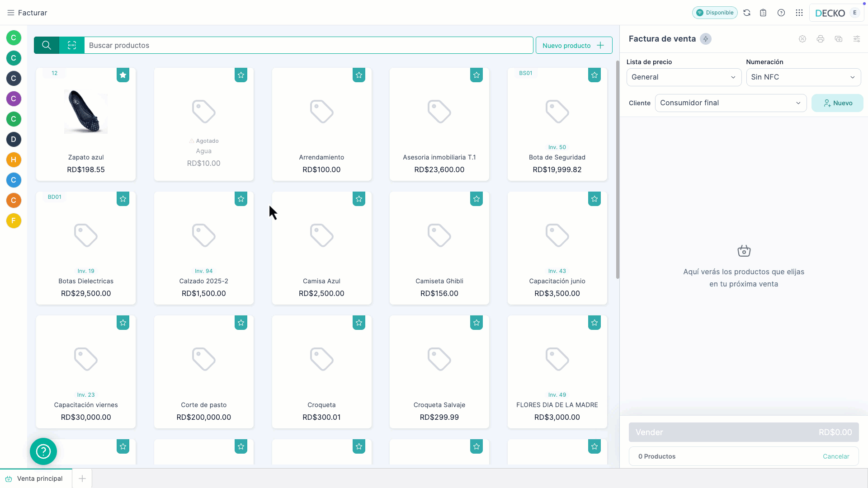Click the Nuevo producto button
This screenshot has height=488, width=868.
click(574, 45)
